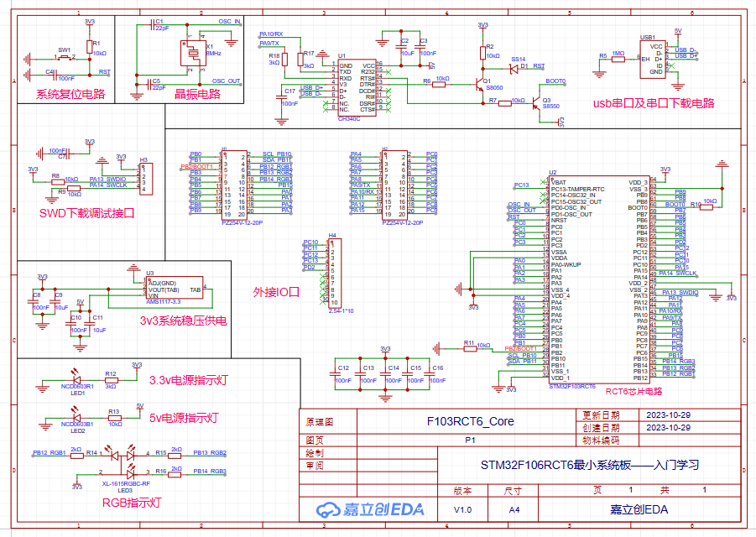Click the V1.0 version cell
756x537 pixels.
point(463,509)
